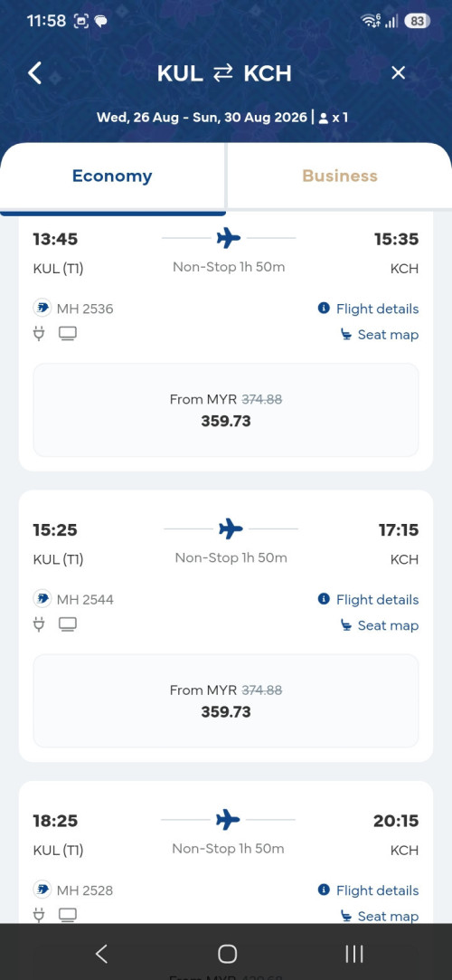Tap entertainment screen icon on MH 2536

(68, 334)
